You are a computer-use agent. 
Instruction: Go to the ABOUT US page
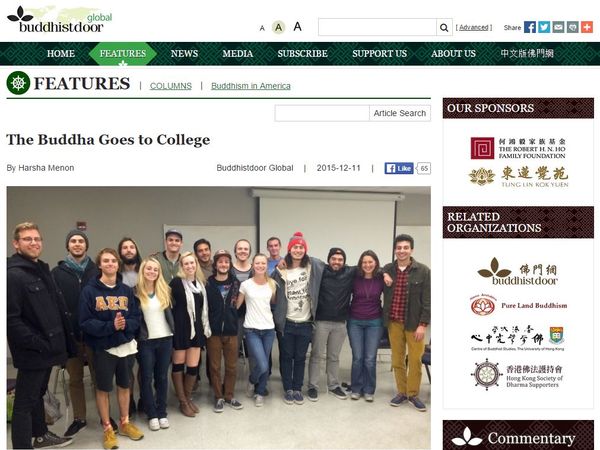click(x=453, y=54)
